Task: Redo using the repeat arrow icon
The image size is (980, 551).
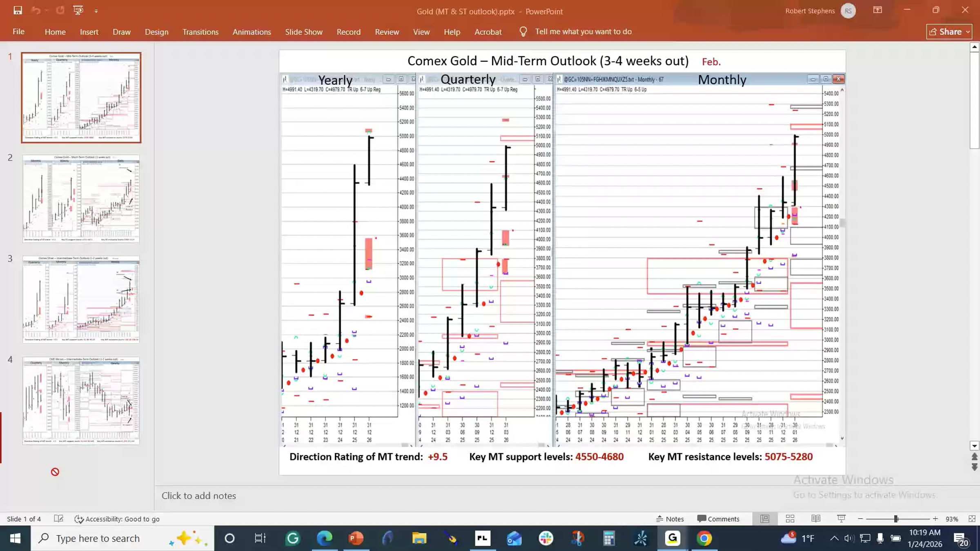Action: tap(60, 11)
